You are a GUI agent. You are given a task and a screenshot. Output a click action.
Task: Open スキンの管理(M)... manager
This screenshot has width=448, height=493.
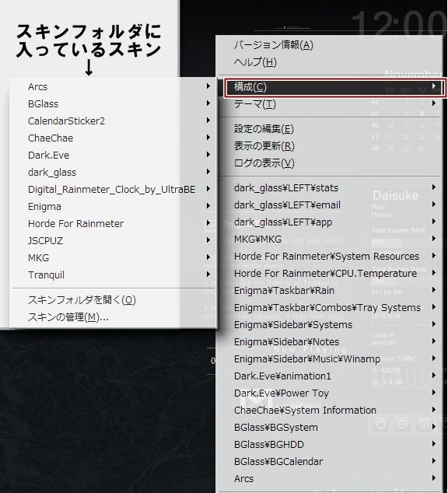tap(114, 317)
